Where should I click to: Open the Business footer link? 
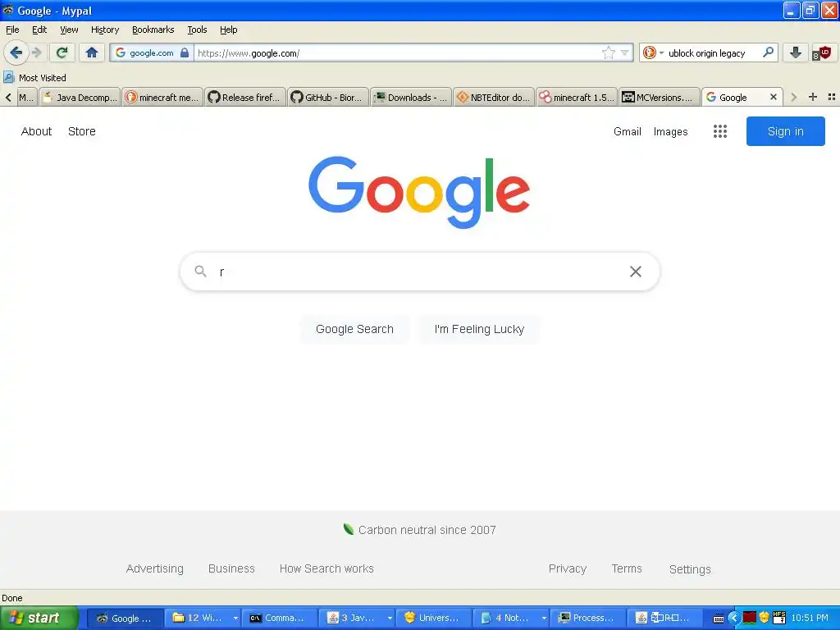pyautogui.click(x=231, y=568)
